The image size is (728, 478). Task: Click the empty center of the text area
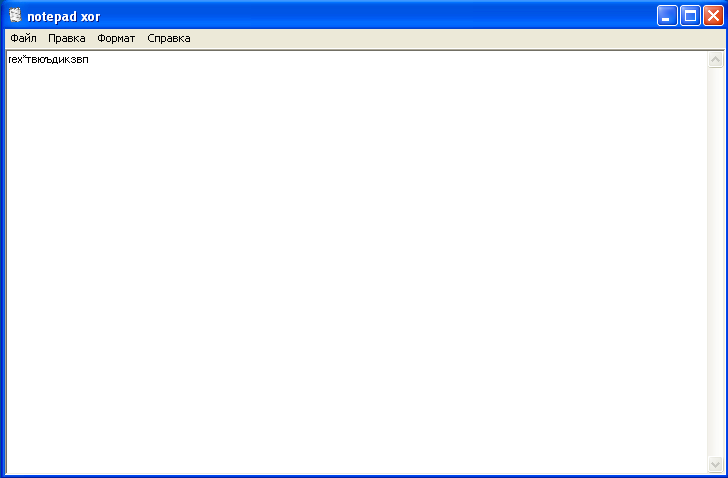pos(357,262)
